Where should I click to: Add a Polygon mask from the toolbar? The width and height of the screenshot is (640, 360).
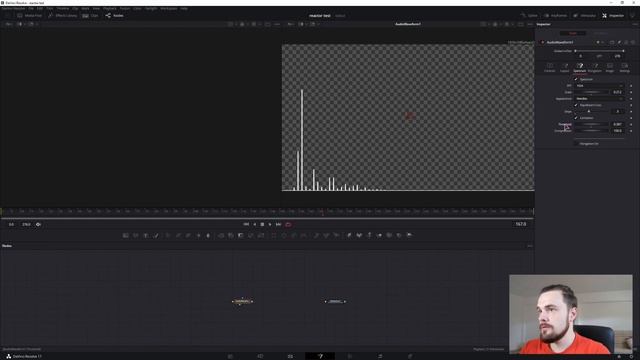(293, 236)
